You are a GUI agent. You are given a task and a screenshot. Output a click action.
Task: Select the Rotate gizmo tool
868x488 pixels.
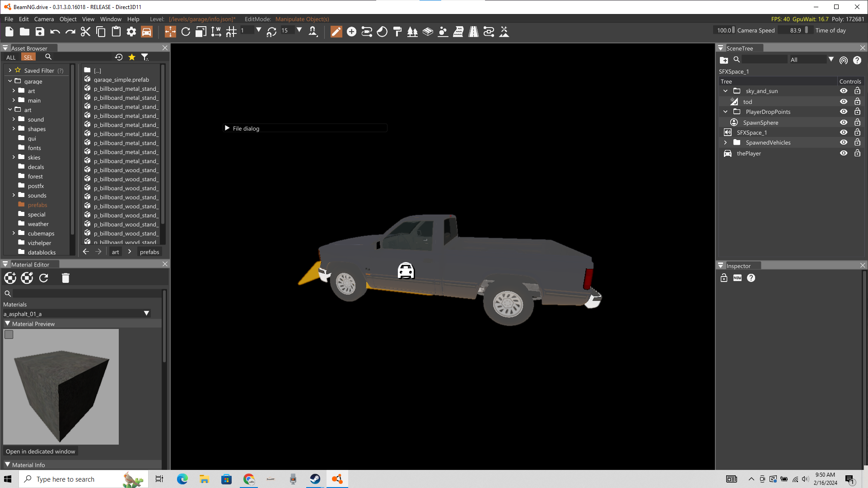[186, 32]
